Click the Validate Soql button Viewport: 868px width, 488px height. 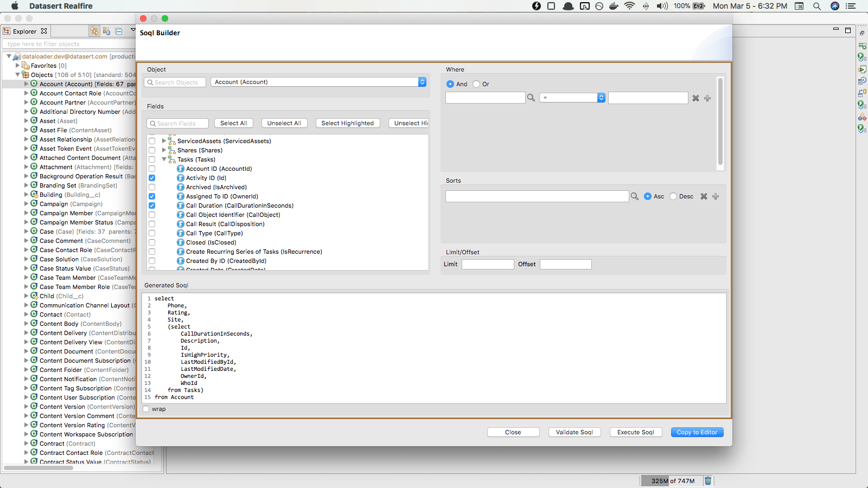(575, 432)
